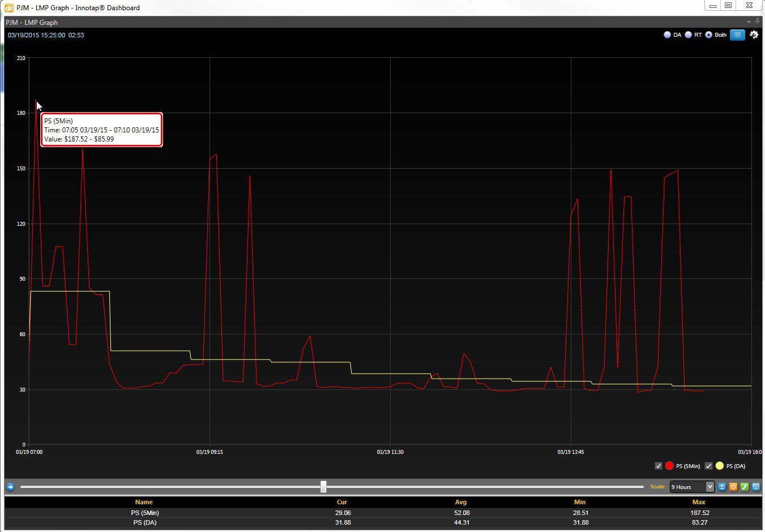Viewport: 765px width, 532px height.
Task: Click the 29.06 current value cell
Action: [x=343, y=513]
